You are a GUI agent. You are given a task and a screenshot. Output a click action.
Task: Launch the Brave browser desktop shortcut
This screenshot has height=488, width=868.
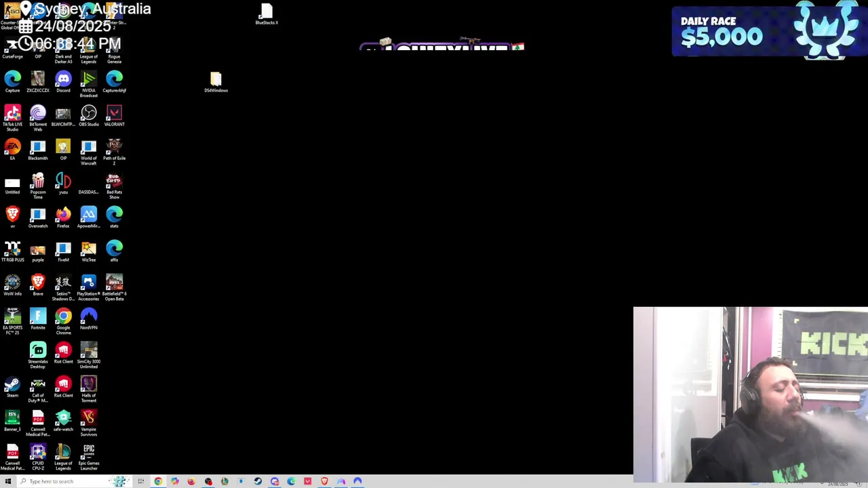pos(38,284)
